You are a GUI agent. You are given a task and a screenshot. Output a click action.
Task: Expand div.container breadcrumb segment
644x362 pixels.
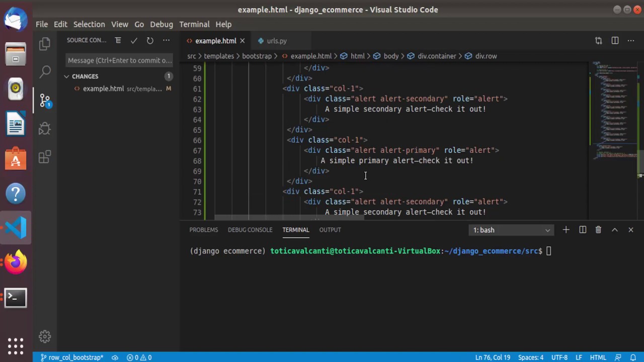(x=431, y=56)
